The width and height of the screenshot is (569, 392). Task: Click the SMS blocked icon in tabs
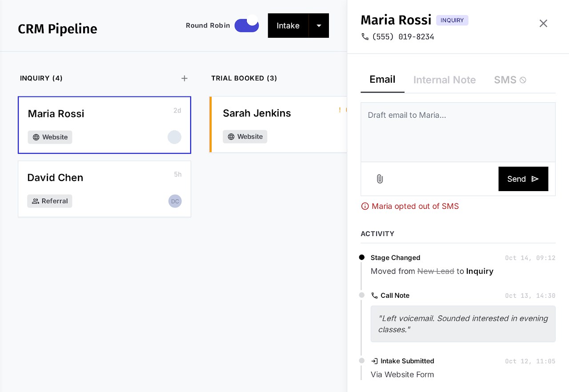523,80
